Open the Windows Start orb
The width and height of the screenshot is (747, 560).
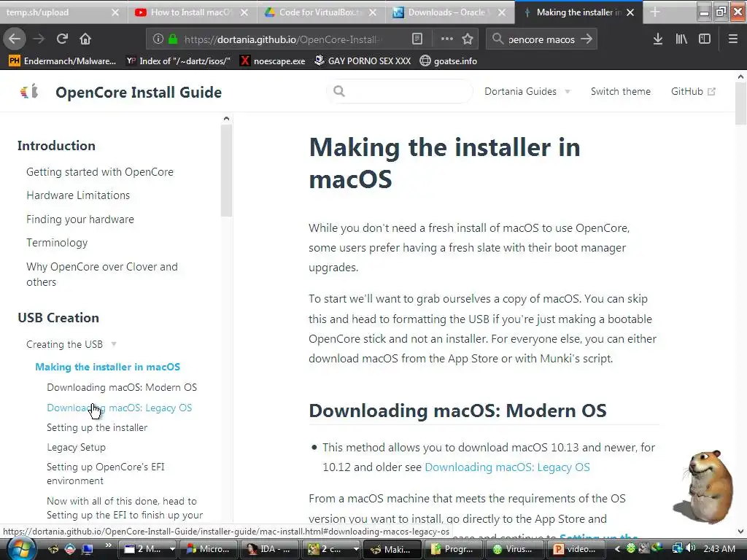(x=21, y=548)
